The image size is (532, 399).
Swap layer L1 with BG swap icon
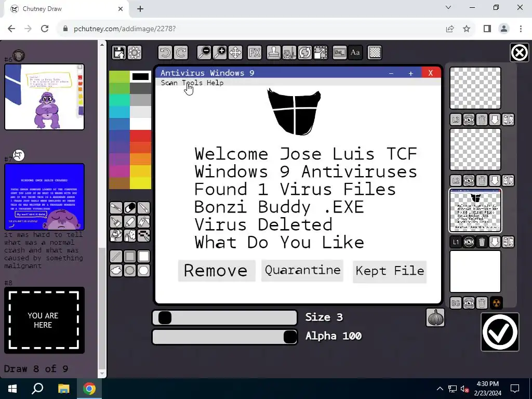[x=508, y=242]
